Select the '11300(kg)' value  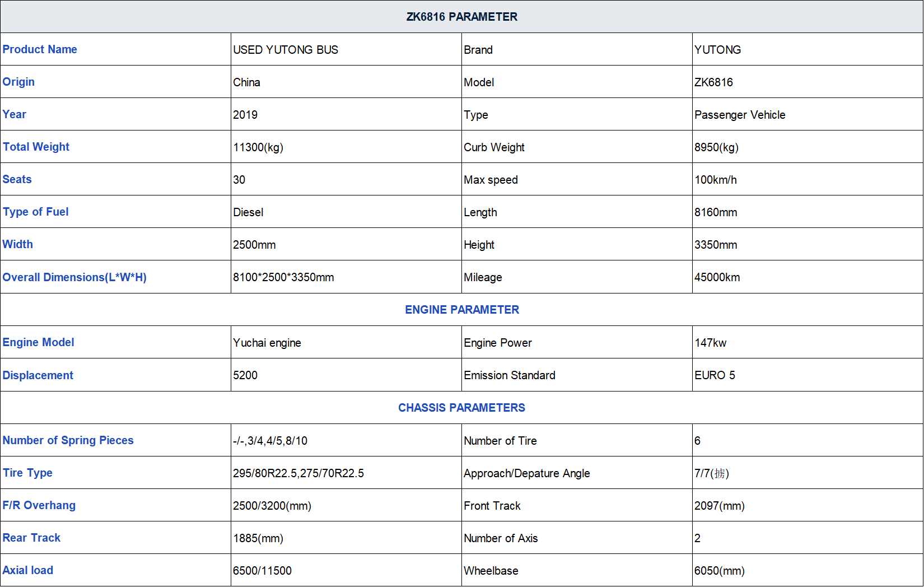click(258, 147)
